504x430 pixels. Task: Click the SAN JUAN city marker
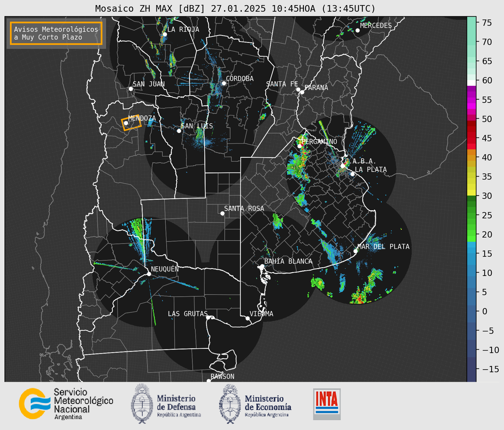pos(131,89)
